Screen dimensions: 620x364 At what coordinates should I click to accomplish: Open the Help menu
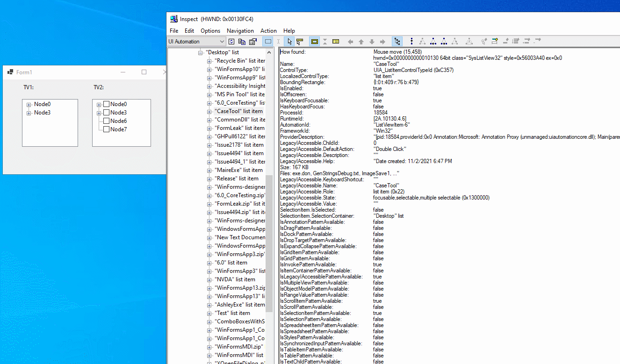(289, 31)
